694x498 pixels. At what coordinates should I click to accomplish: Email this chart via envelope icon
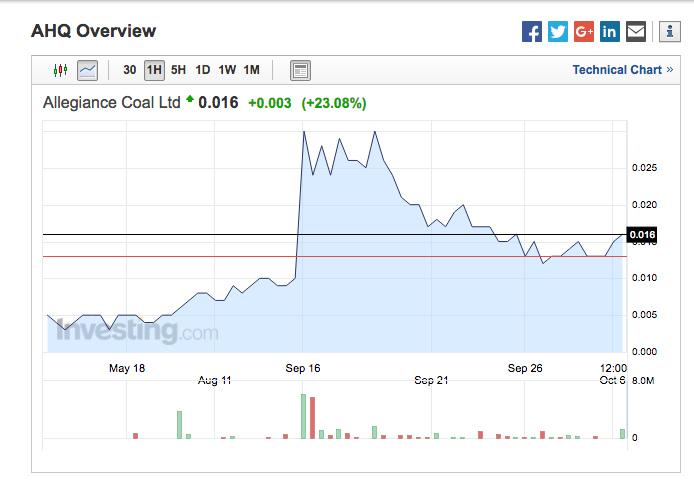click(636, 31)
